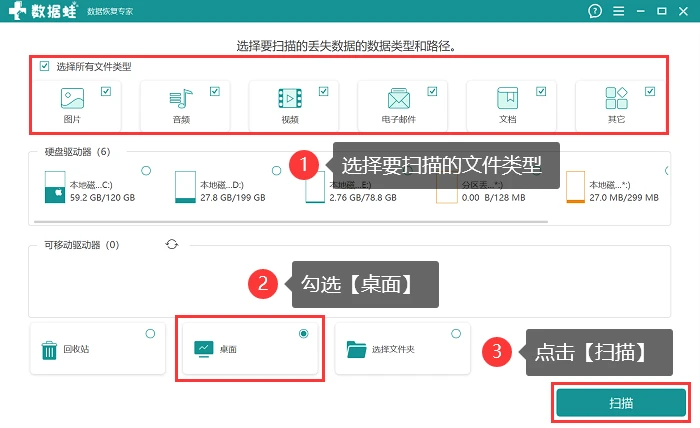This screenshot has width=700, height=428.
Task: Click the 回收站 recycle bin icon
Action: click(49, 350)
